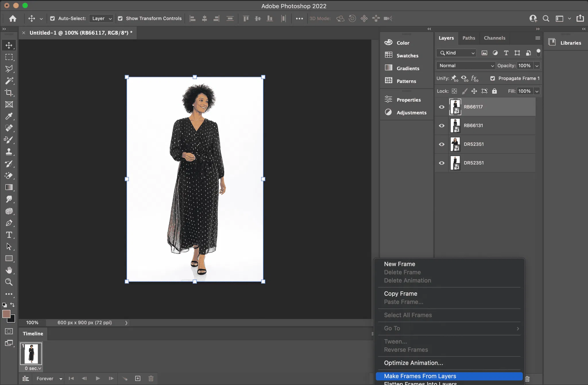Open the Adjustments panel

point(411,113)
